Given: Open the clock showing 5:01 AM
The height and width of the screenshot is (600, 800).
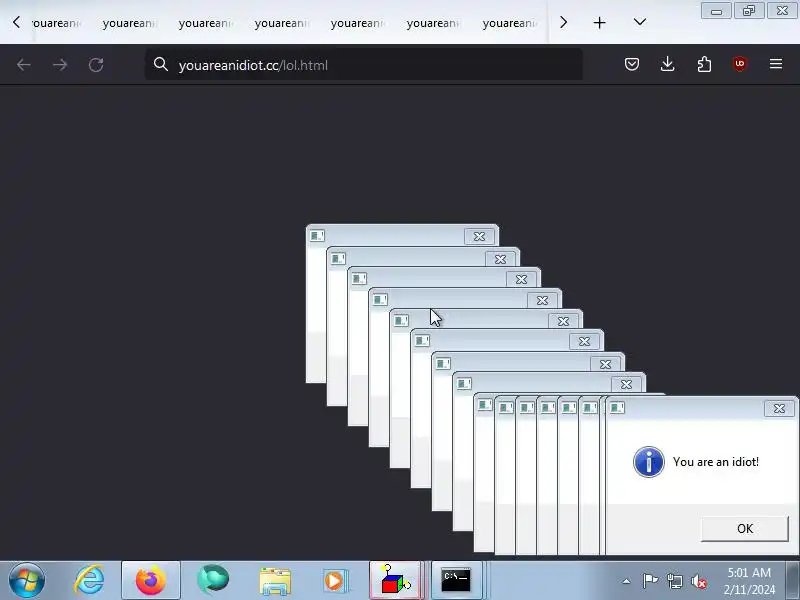Looking at the screenshot, I should point(749,581).
